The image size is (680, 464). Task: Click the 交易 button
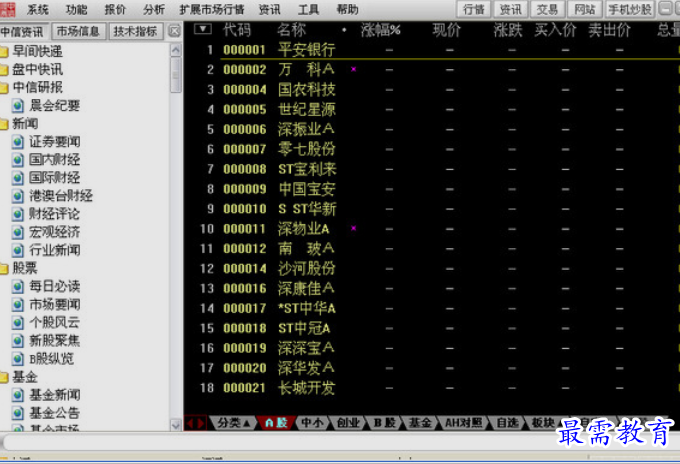(x=547, y=9)
